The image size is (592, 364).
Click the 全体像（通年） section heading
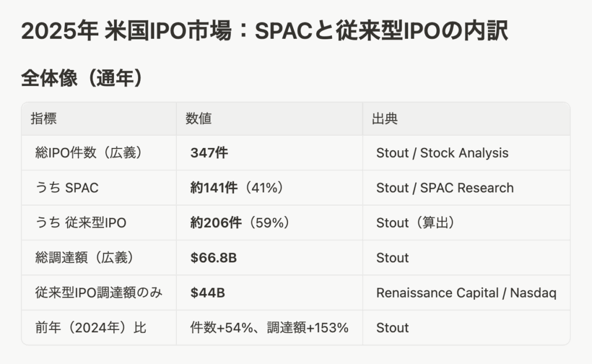[82, 79]
